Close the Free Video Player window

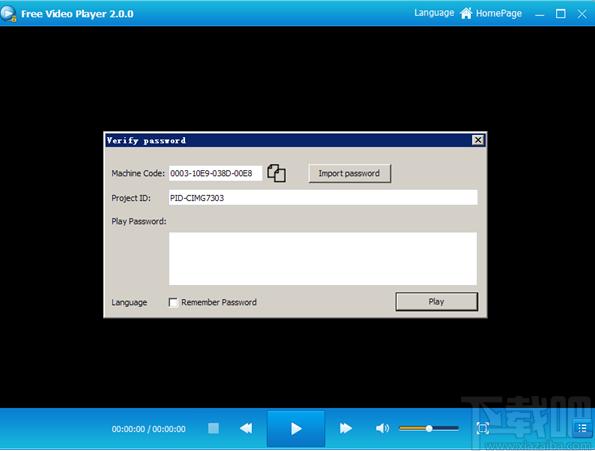[x=582, y=14]
